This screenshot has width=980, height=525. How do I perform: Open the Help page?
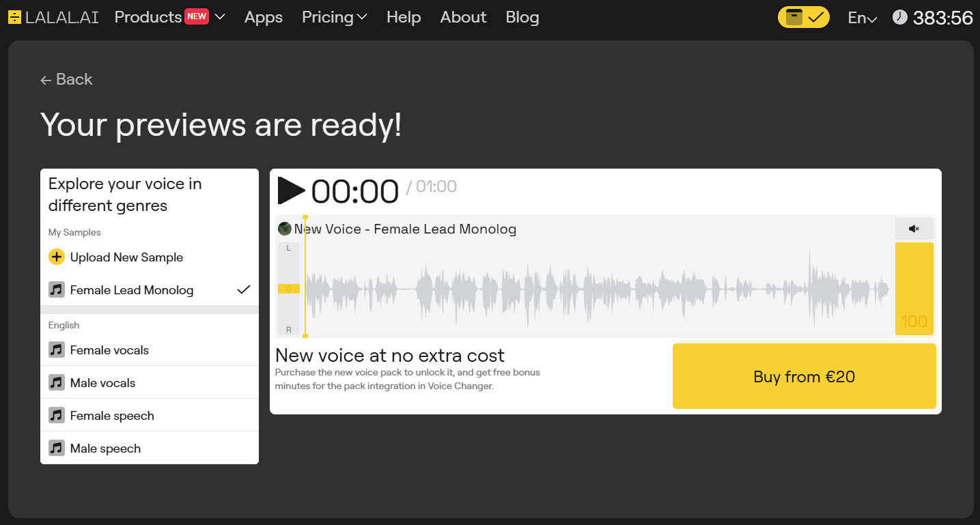(404, 17)
